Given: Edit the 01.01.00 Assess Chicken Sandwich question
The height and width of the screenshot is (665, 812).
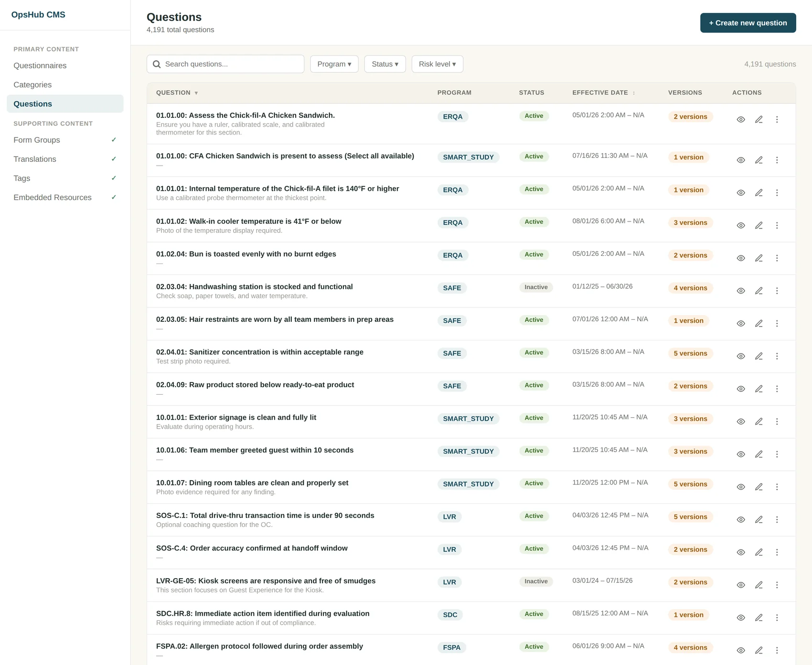Looking at the screenshot, I should point(759,119).
